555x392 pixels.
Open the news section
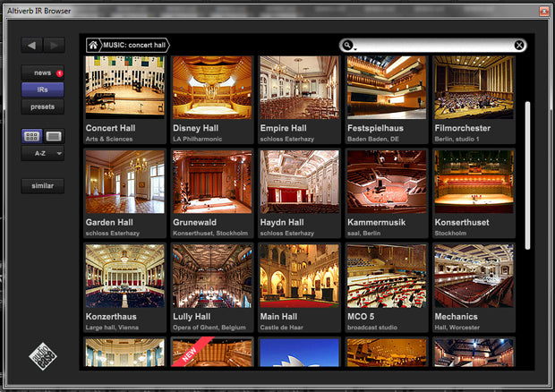pos(42,72)
